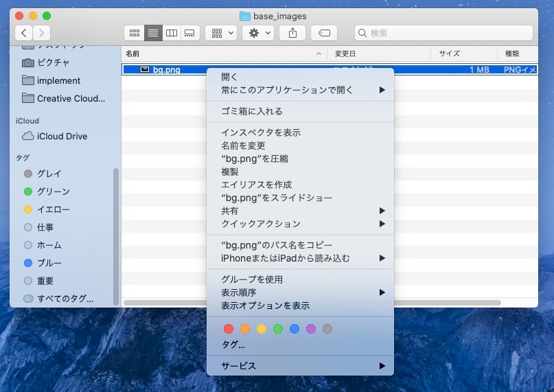The image size is (554, 392).
Task: Choose "bg.png"のパス名をコピー menu item
Action: (300, 245)
